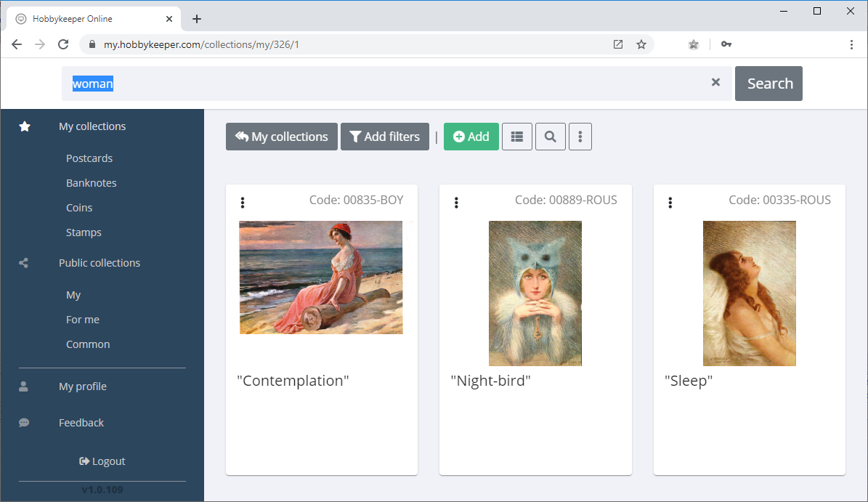Click the green Add button
Viewport: 868px width, 502px height.
pyautogui.click(x=471, y=137)
